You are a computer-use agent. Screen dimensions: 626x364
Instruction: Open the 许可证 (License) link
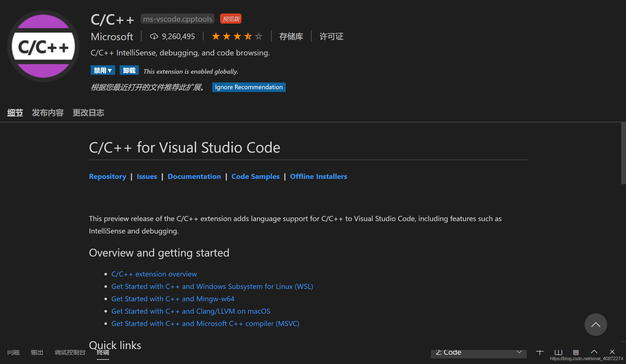[x=332, y=37]
